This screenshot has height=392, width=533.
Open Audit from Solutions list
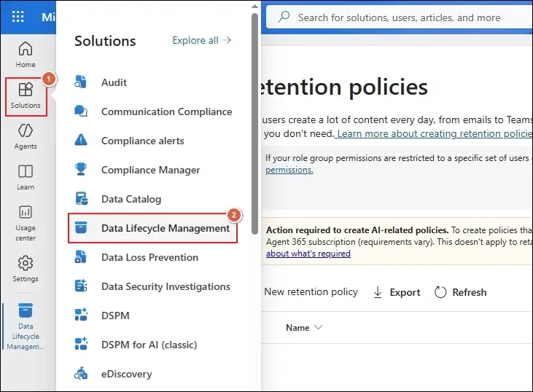114,82
